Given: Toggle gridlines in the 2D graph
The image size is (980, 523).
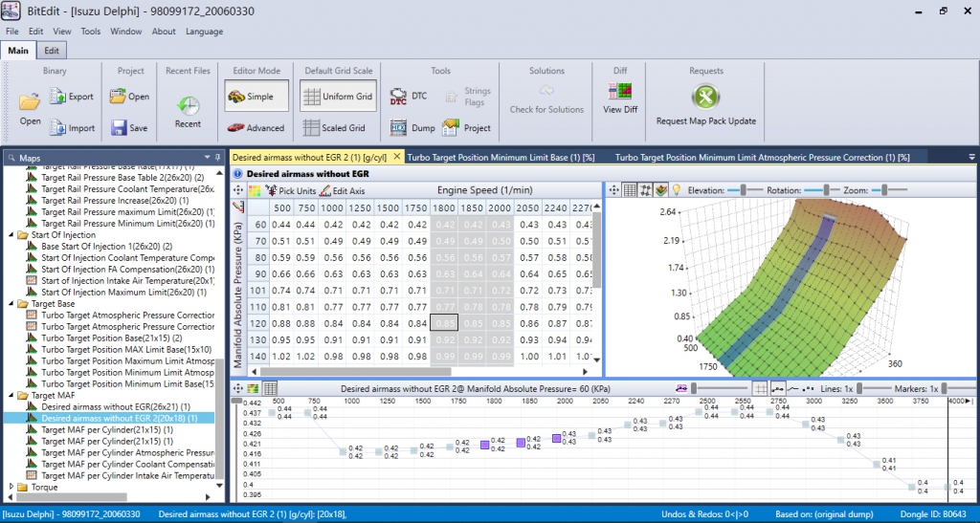Looking at the screenshot, I should (x=759, y=388).
